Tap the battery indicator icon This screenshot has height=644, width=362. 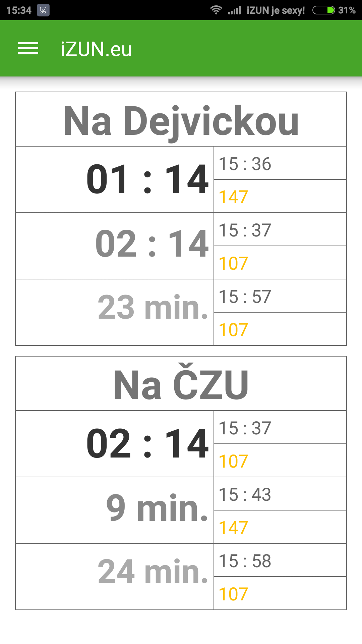(323, 10)
